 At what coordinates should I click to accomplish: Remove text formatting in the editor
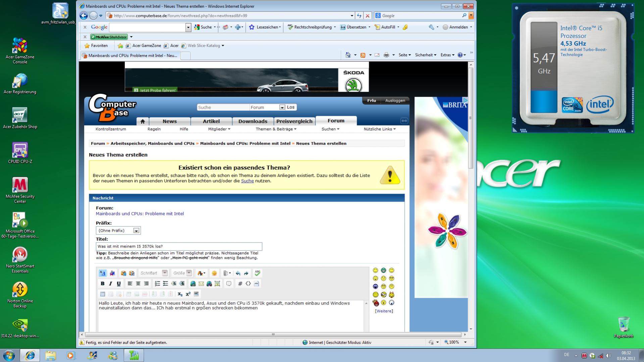pos(112,273)
